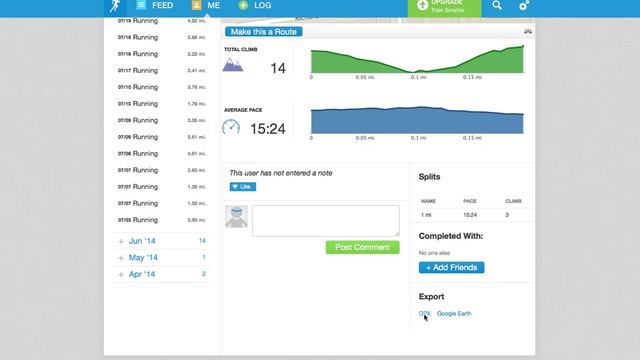Click the 'No one else' text

(434, 253)
